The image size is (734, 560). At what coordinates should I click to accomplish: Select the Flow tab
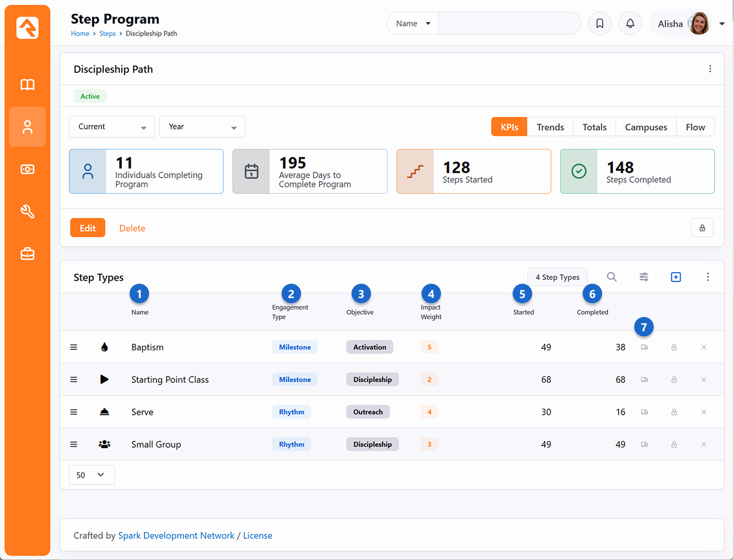[695, 127]
